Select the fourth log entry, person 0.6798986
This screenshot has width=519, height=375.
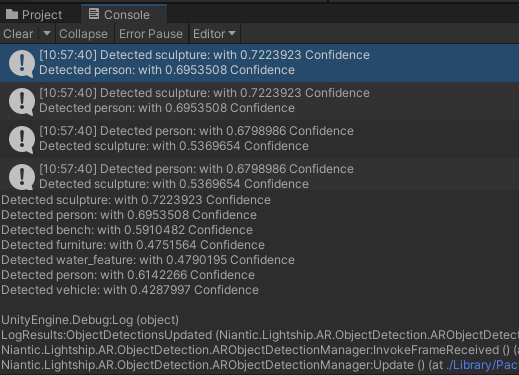(259, 174)
